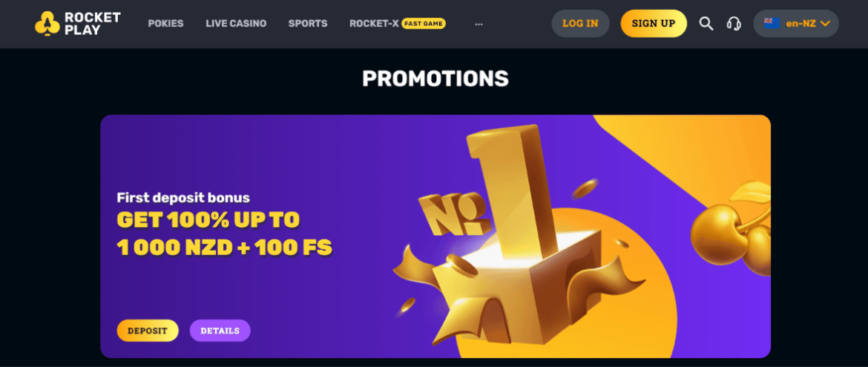This screenshot has width=868, height=367.
Task: Open the en-NZ language selector label
Action: (801, 23)
